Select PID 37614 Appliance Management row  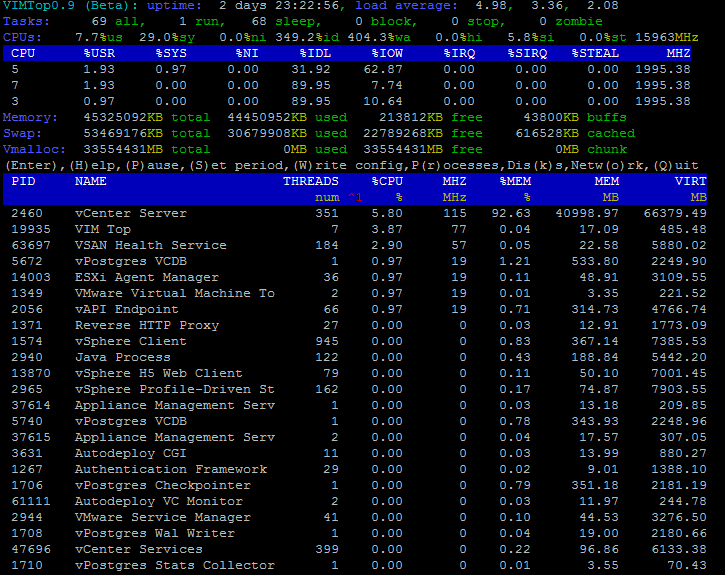click(x=31, y=405)
